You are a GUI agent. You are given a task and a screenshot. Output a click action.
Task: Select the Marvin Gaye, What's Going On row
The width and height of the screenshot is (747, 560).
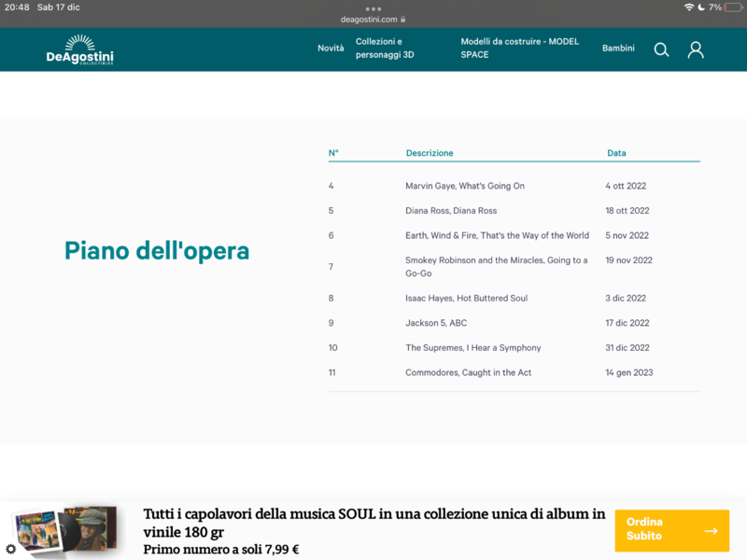pyautogui.click(x=465, y=186)
